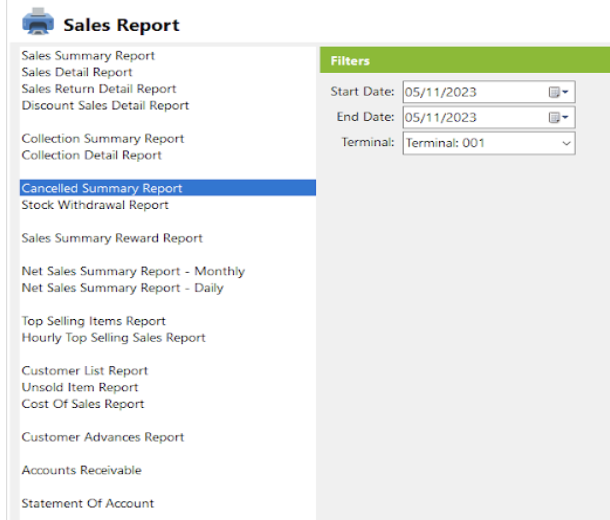The image size is (610, 520).
Task: Open Discount Sales Detail Report
Action: 105,105
